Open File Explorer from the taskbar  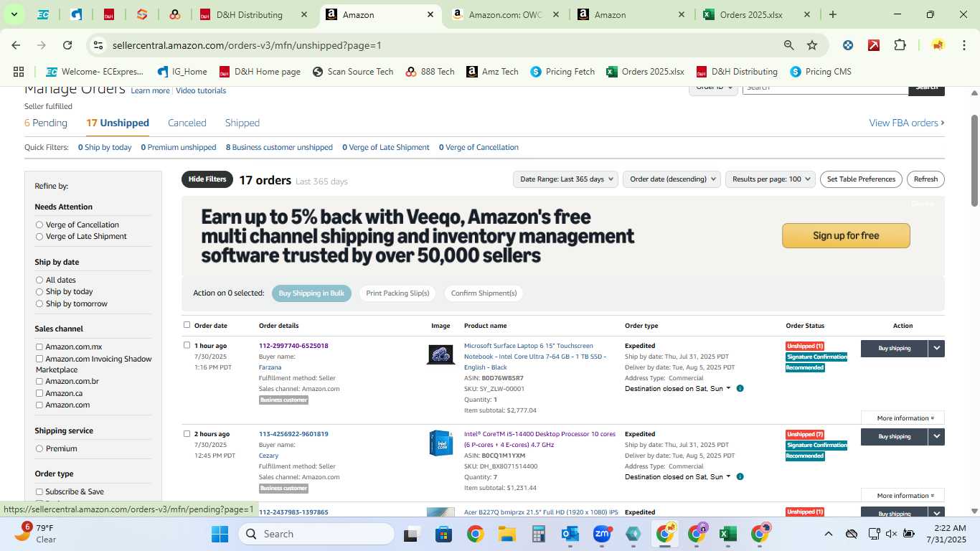[507, 534]
